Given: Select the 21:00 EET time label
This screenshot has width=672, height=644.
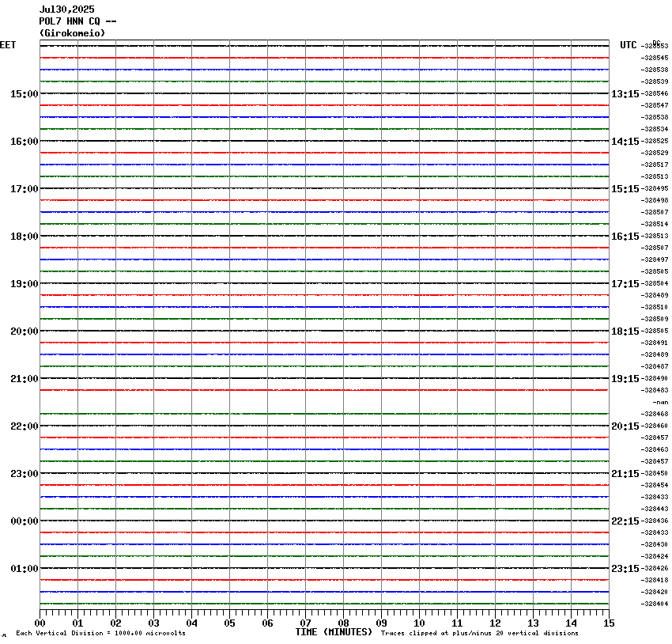Looking at the screenshot, I should tap(25, 379).
